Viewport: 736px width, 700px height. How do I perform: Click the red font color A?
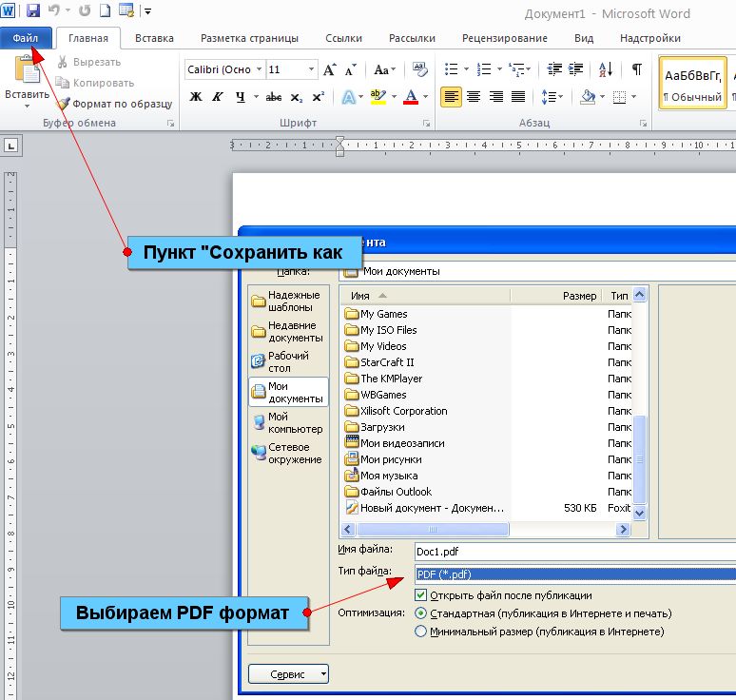pos(411,97)
